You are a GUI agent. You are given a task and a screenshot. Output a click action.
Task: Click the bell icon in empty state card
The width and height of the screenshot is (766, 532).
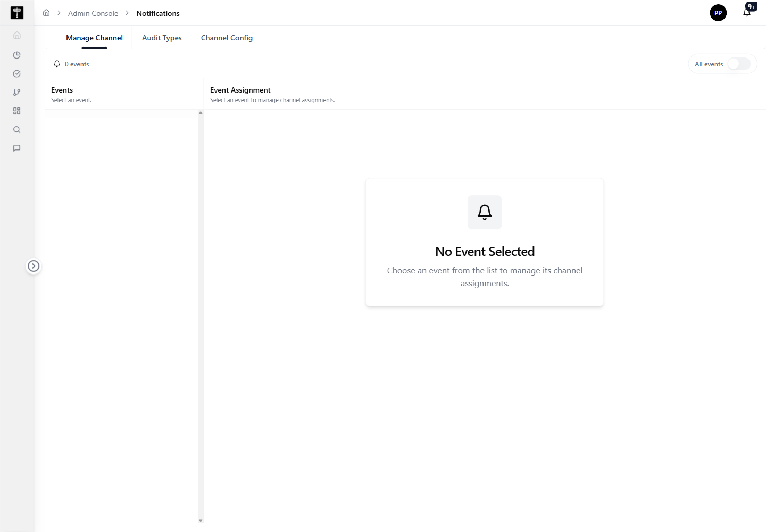tap(485, 212)
